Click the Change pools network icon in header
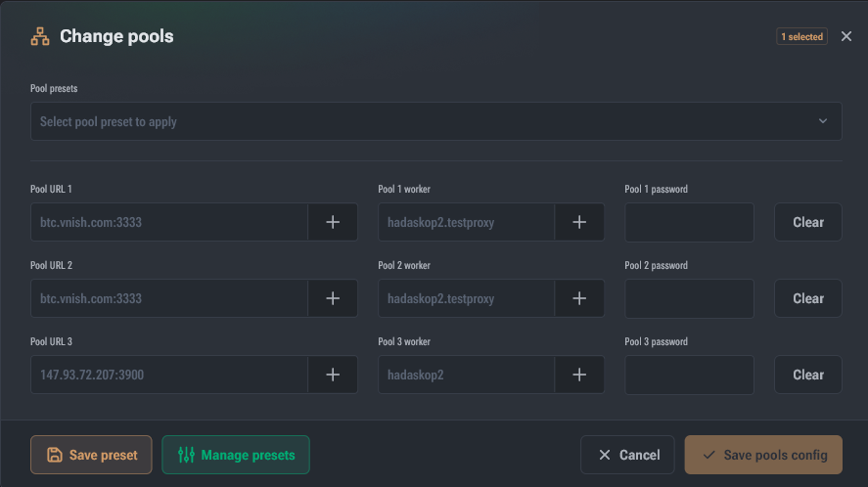The width and height of the screenshot is (868, 487). point(40,36)
